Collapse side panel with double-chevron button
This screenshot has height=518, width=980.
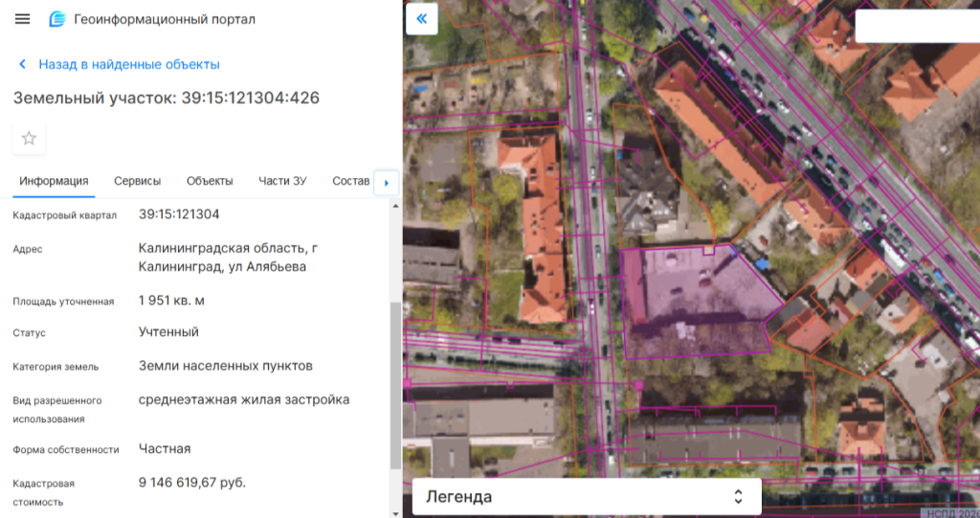point(422,19)
